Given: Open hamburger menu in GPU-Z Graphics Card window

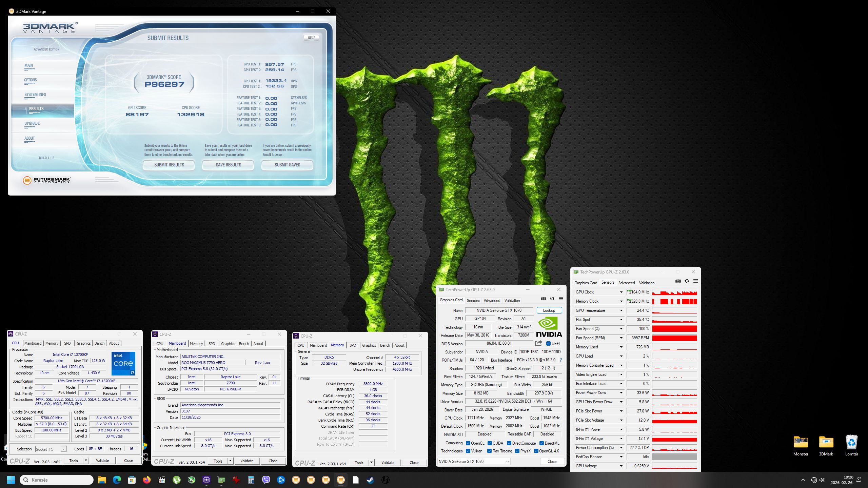Looking at the screenshot, I should click(x=561, y=299).
